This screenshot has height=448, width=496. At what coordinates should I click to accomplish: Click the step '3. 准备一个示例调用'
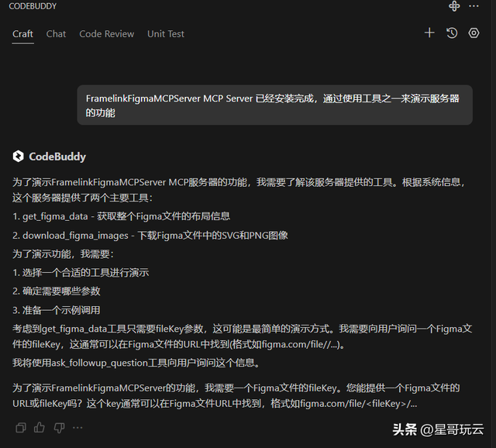[x=57, y=310]
